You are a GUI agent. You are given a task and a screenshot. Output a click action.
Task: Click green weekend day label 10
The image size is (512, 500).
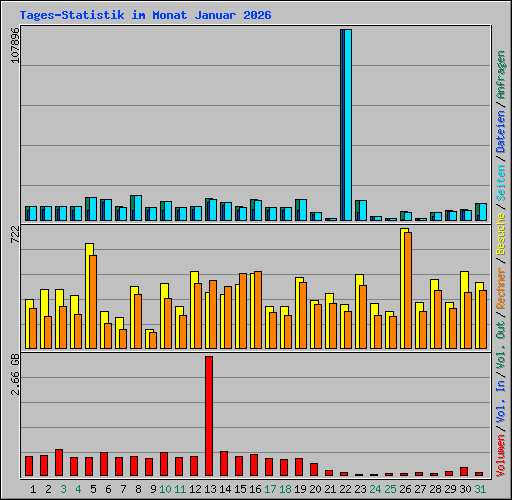[x=165, y=489]
